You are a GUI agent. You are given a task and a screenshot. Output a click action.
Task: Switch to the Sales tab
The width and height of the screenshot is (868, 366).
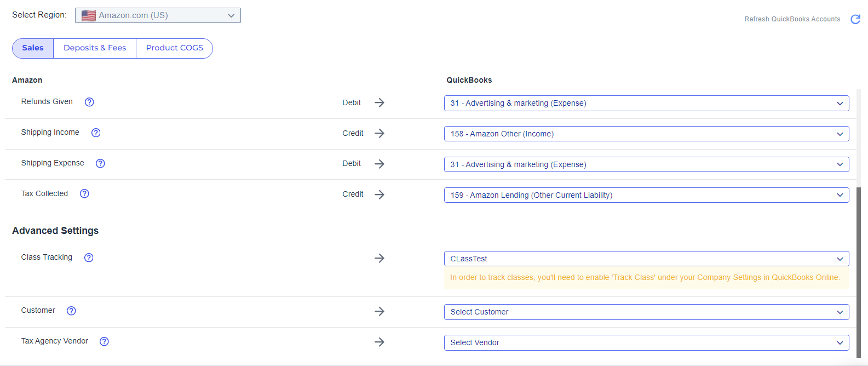tap(33, 48)
